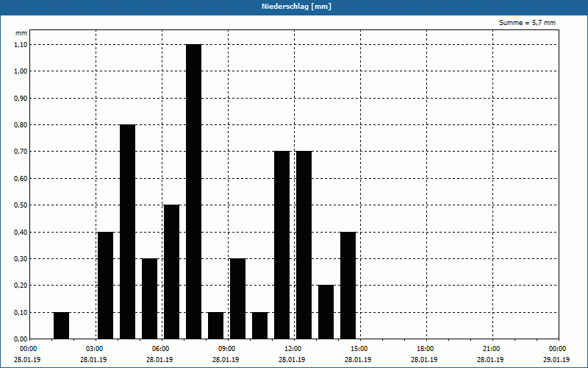588x368 pixels.
Task: Select the y-axis value "0,50"
Action: click(x=21, y=205)
